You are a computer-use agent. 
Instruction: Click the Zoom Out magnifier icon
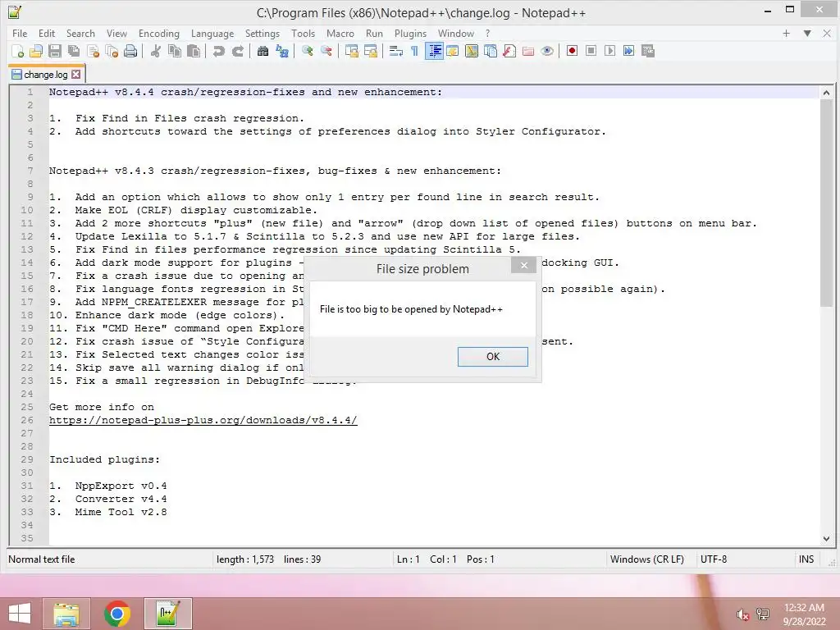tap(326, 51)
